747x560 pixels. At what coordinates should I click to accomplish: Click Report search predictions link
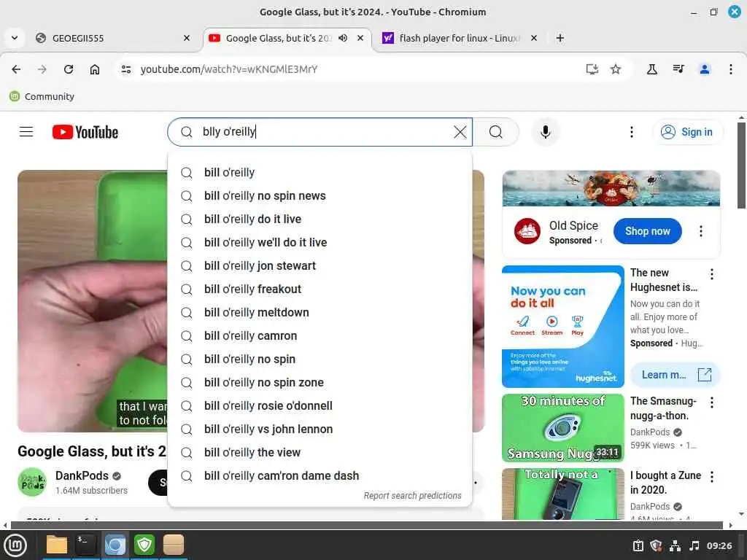click(x=413, y=496)
